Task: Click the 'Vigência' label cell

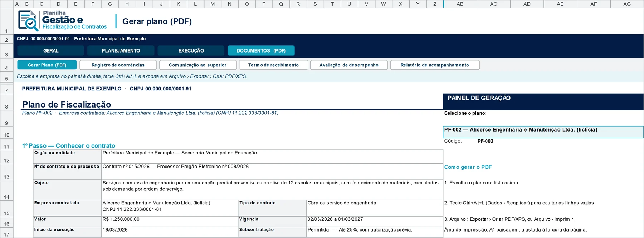Action: point(272,222)
